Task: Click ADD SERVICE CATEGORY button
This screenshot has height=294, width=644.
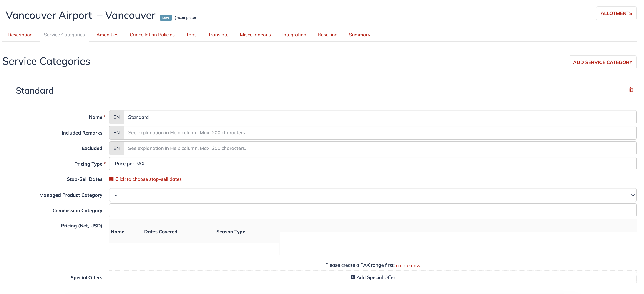Action: [x=603, y=62]
